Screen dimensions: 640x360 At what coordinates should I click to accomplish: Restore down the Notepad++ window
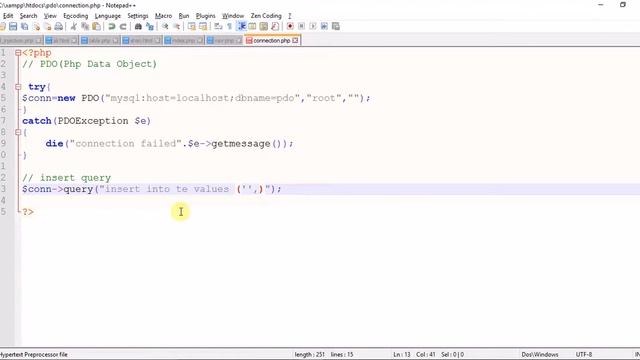coord(623,5)
